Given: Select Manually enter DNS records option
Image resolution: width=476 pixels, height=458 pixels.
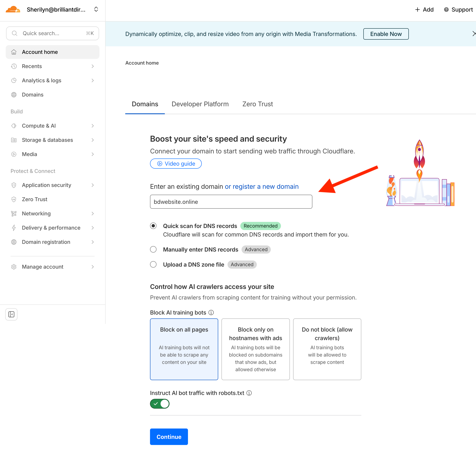Looking at the screenshot, I should [x=153, y=249].
